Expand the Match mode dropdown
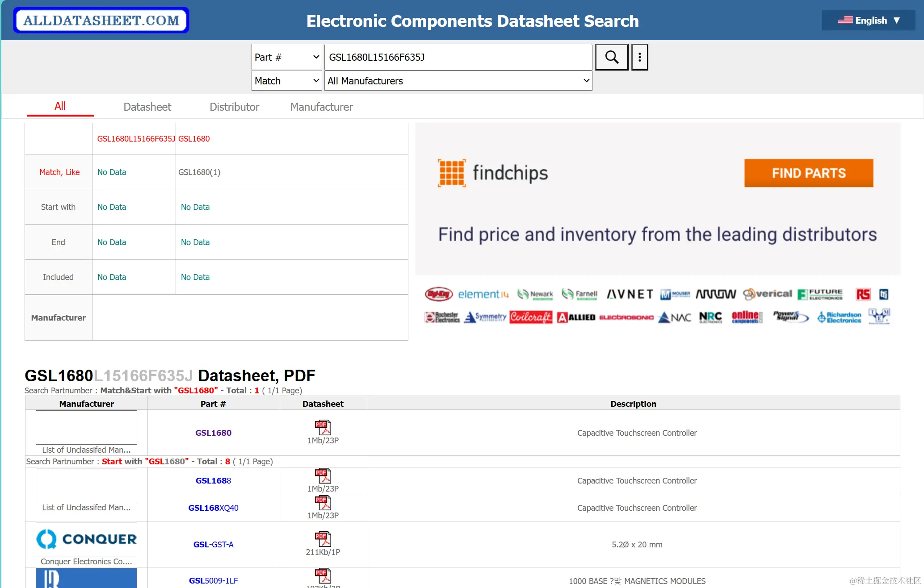 pyautogui.click(x=286, y=81)
